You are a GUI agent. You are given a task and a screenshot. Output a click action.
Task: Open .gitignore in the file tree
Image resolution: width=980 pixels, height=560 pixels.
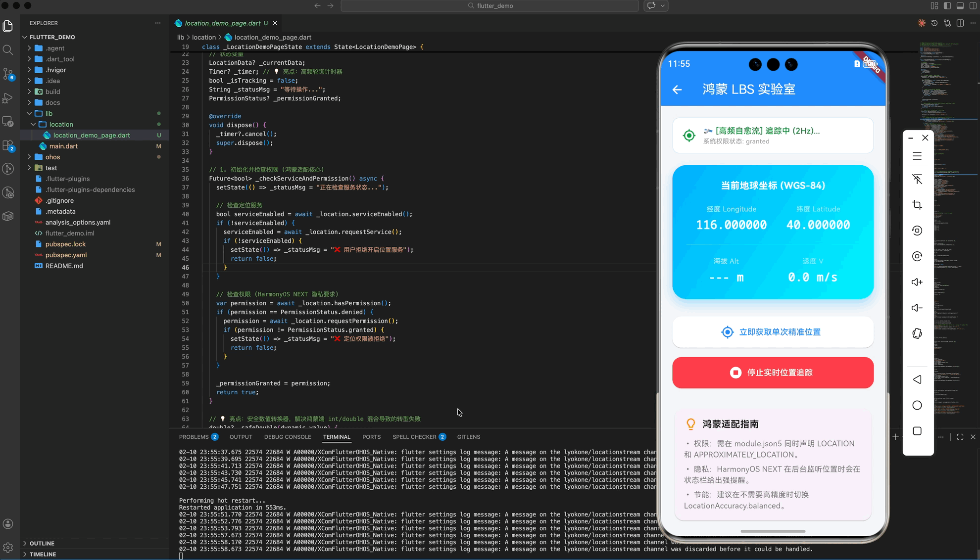95,200
